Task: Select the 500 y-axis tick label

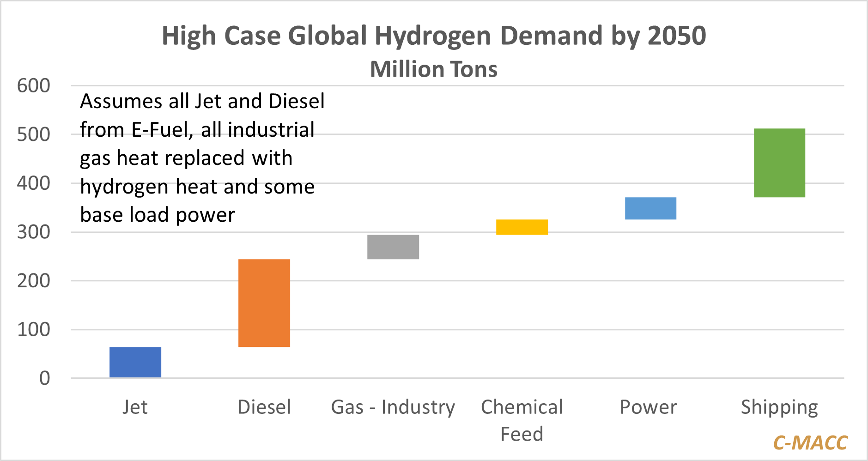Action: click(34, 134)
